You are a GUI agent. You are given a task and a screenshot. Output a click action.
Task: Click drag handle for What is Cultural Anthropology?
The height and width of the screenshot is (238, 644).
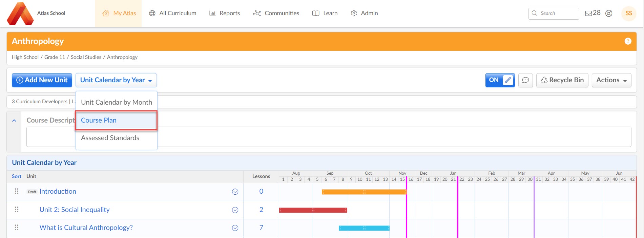pyautogui.click(x=17, y=228)
